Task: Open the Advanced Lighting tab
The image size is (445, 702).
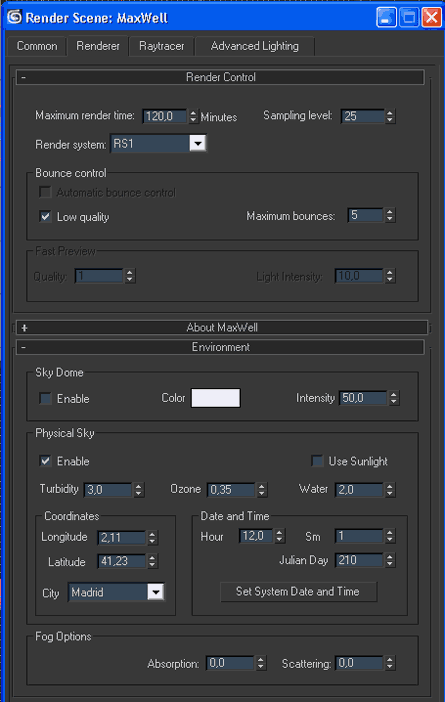Action: pos(255,46)
